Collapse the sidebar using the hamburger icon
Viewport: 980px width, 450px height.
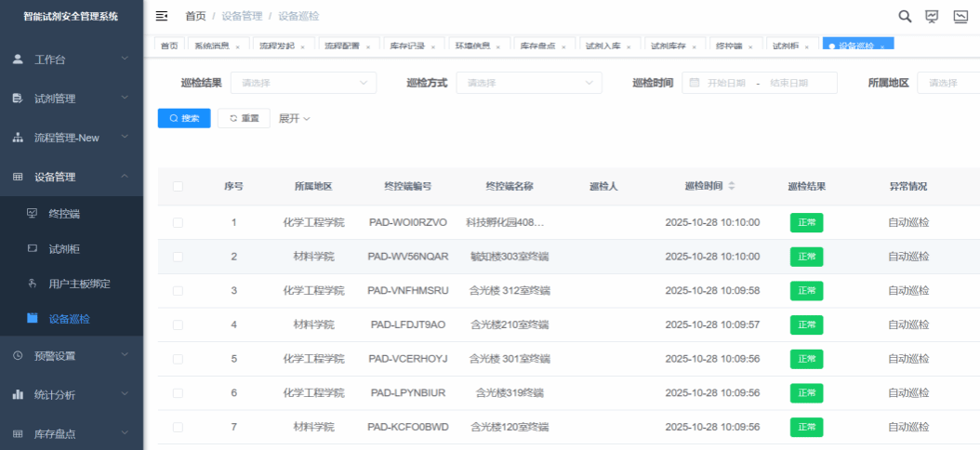[x=162, y=16]
